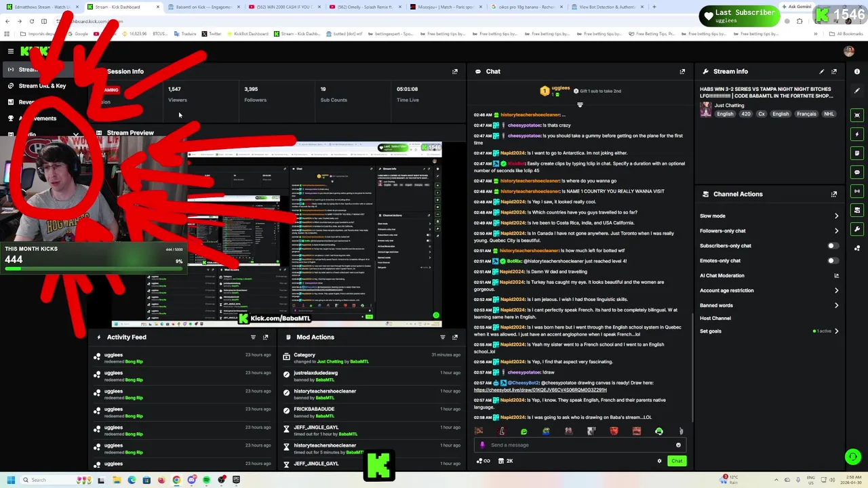The width and height of the screenshot is (868, 488).
Task: Click the chat bubble icon in right rail
Action: click(x=857, y=172)
